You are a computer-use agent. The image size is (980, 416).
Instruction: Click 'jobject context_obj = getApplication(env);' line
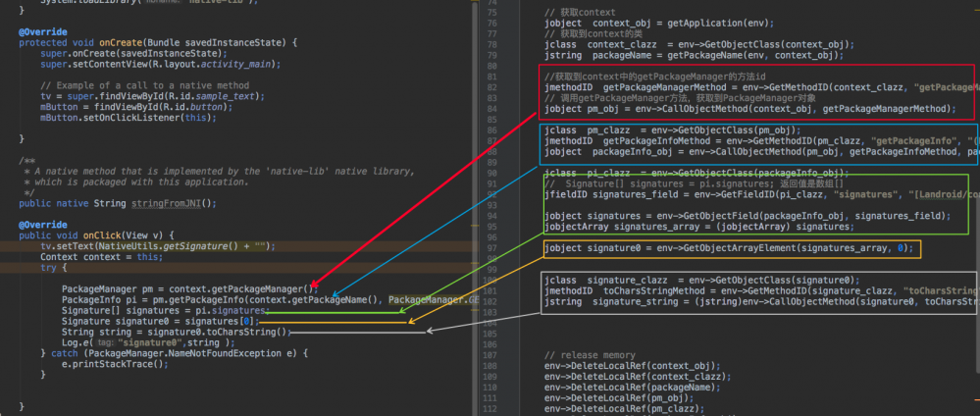point(659,24)
